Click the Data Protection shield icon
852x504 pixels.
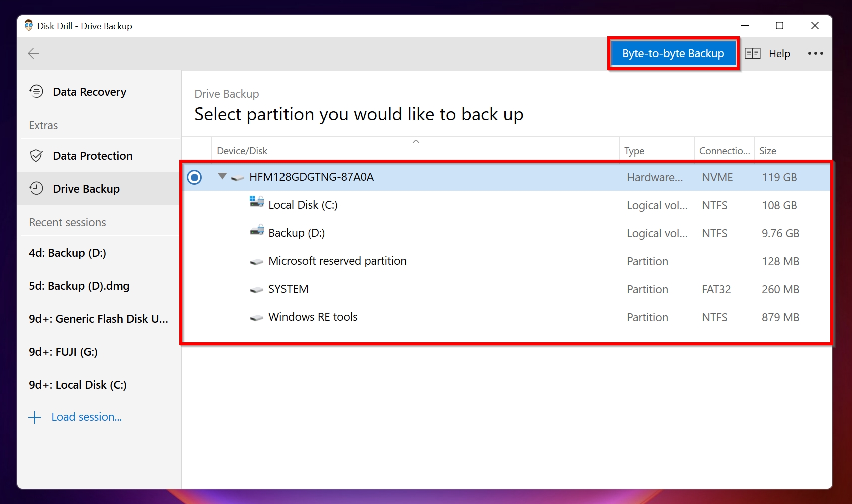36,155
